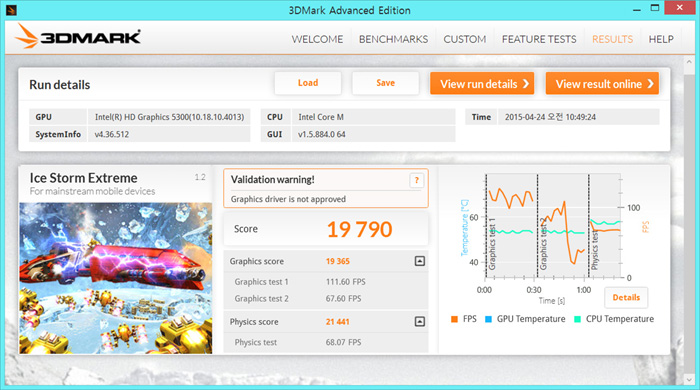Image resolution: width=700 pixels, height=390 pixels.
Task: Open the FEATURE TESTS tab
Action: click(x=539, y=39)
